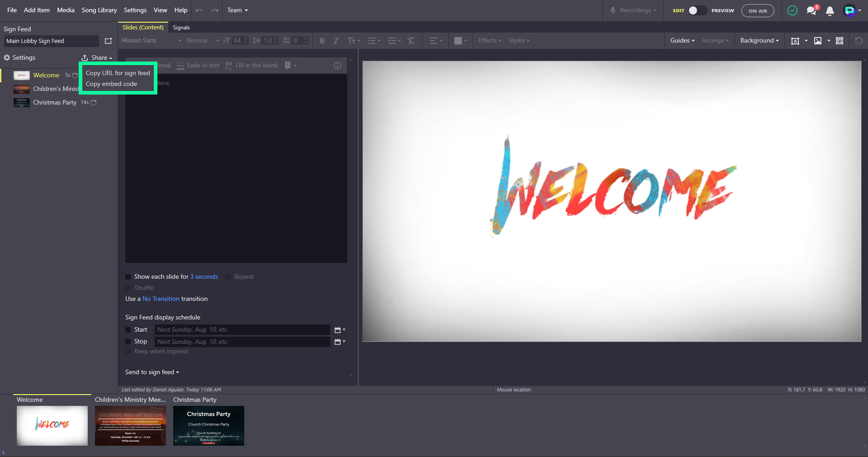The image size is (868, 457).
Task: Click the clear formatting icon
Action: (x=411, y=41)
